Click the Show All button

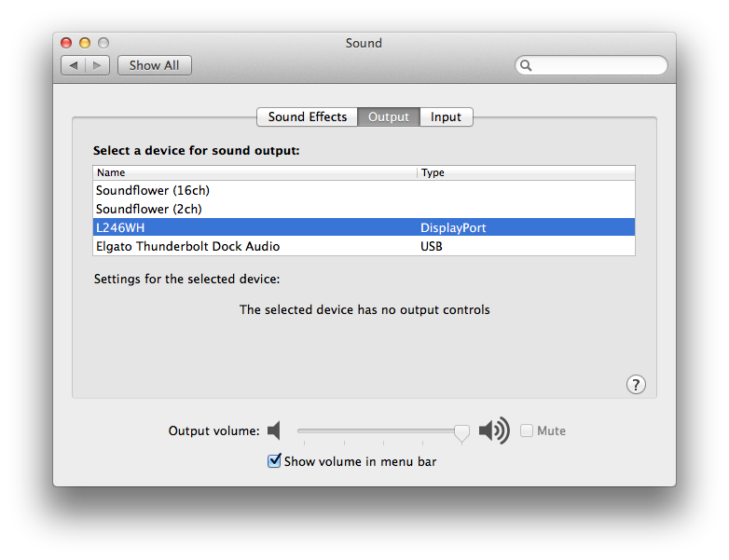pos(155,65)
